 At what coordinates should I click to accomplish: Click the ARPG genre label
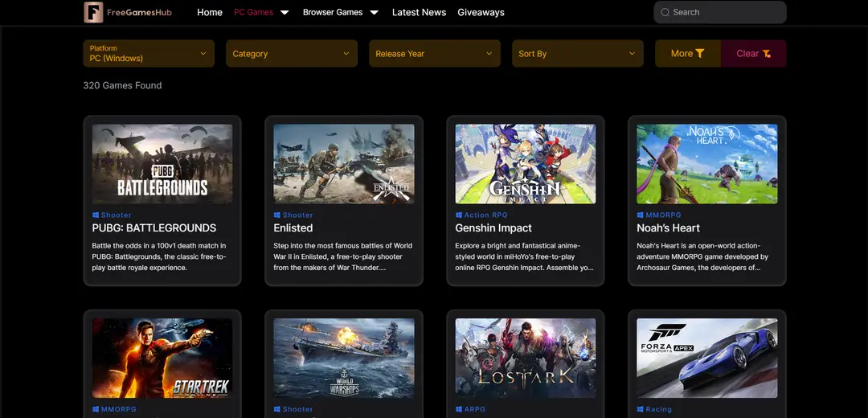(x=474, y=409)
